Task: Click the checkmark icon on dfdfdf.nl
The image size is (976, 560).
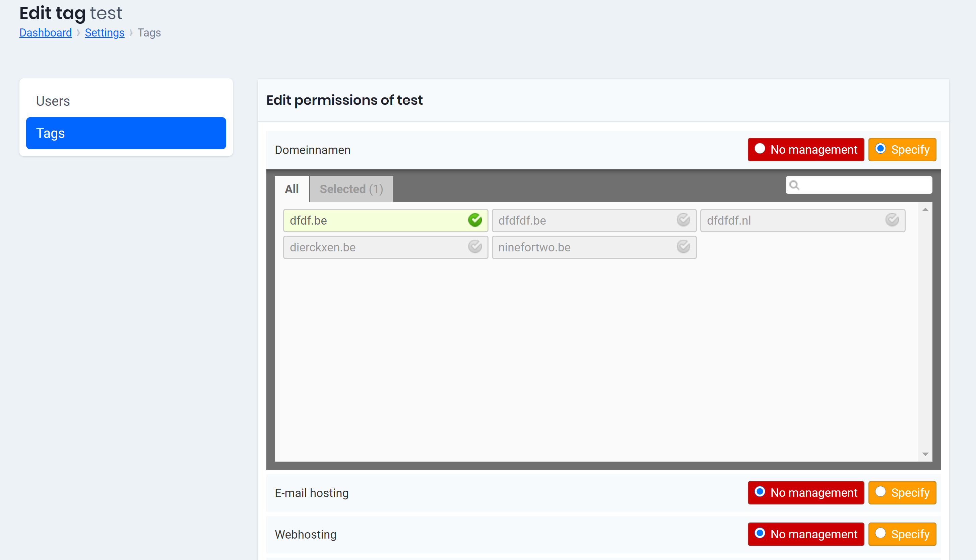Action: coord(892,220)
